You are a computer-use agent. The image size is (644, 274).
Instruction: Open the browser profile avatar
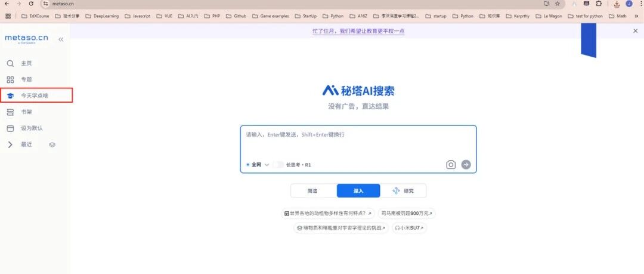pos(629,4)
